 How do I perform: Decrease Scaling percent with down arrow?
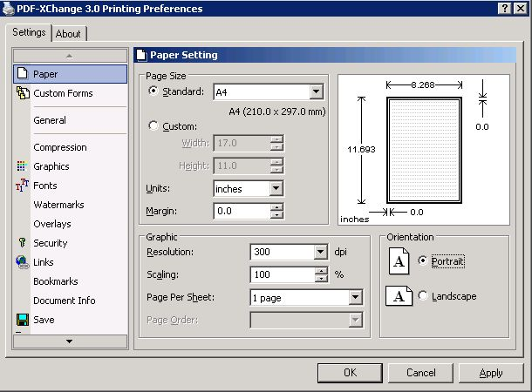(x=321, y=278)
